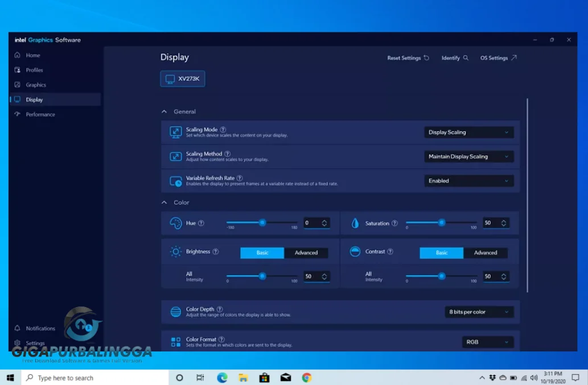588x385 pixels.
Task: Click the Brightness intensity slider thumb
Action: coord(262,276)
